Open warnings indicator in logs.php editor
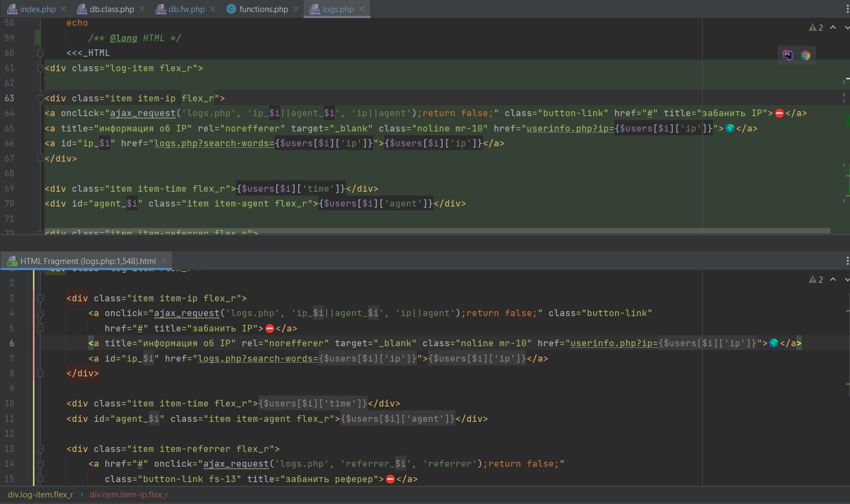 click(x=816, y=27)
